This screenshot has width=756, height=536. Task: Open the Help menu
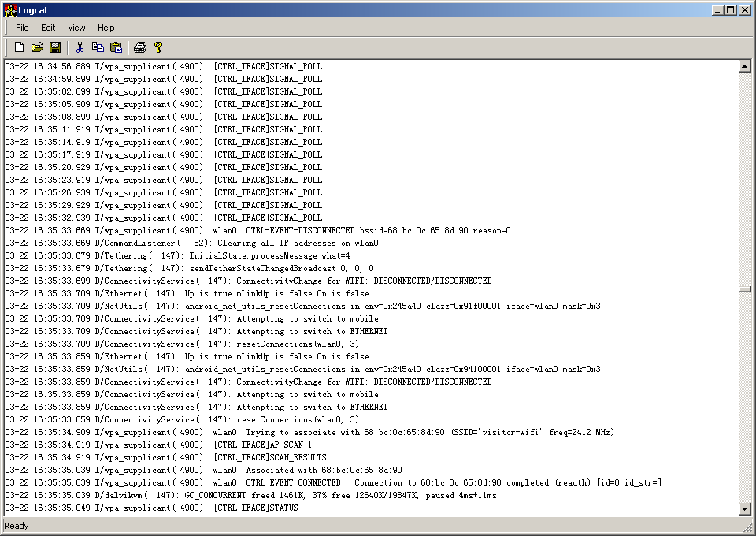[106, 28]
